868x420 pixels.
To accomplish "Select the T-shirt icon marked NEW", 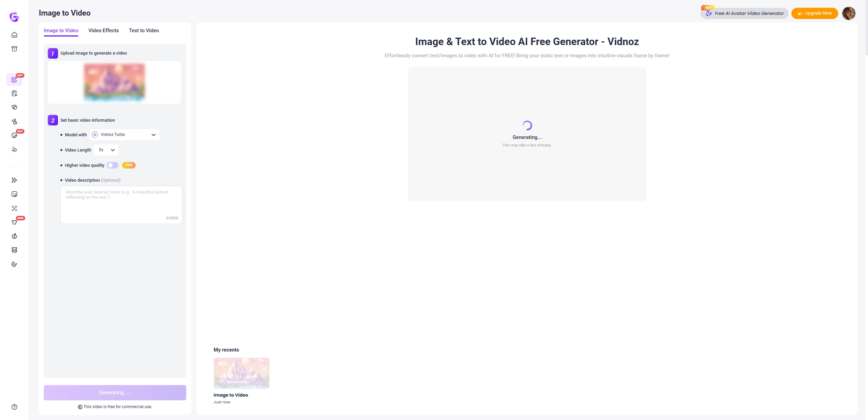I will (x=14, y=222).
